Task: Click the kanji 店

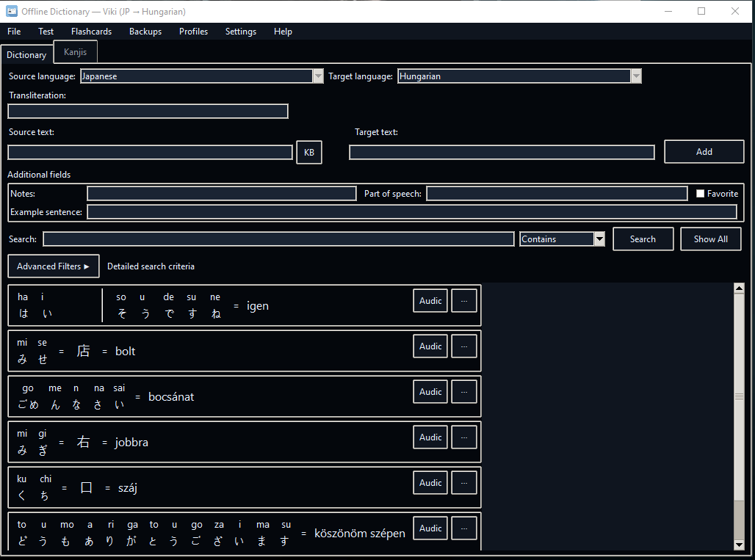Action: point(83,352)
